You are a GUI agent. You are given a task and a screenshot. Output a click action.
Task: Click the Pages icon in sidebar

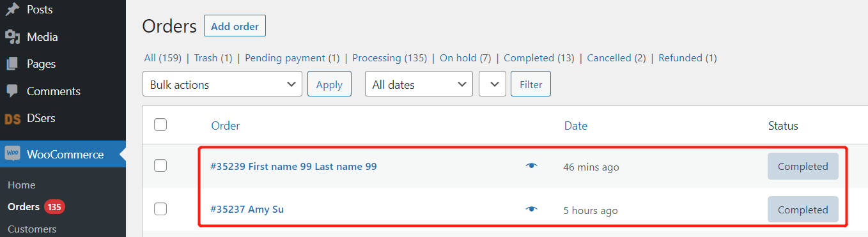(x=12, y=64)
